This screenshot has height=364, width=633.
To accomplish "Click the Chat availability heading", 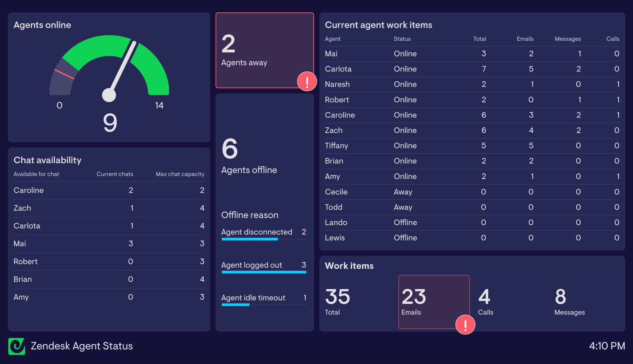I will tap(47, 160).
